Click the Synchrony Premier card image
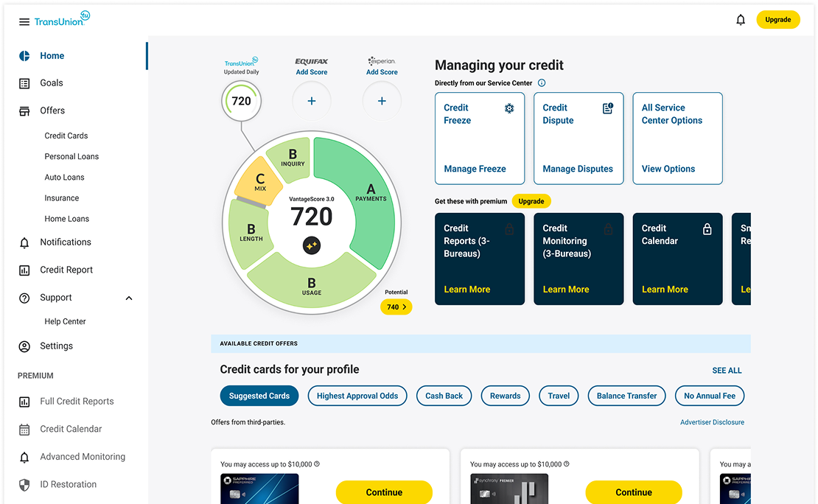Screen dimensions: 818x504 (x=509, y=489)
